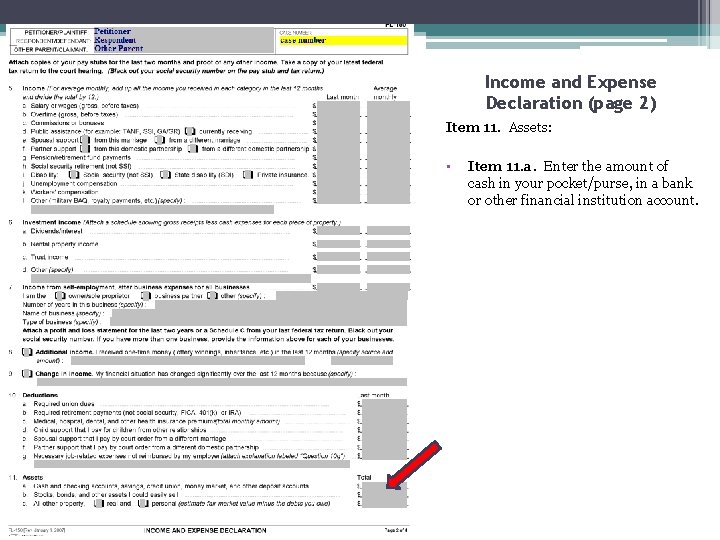The image size is (720, 540).
Task: Enable the 'Change in income' checkbox
Action: [27, 373]
